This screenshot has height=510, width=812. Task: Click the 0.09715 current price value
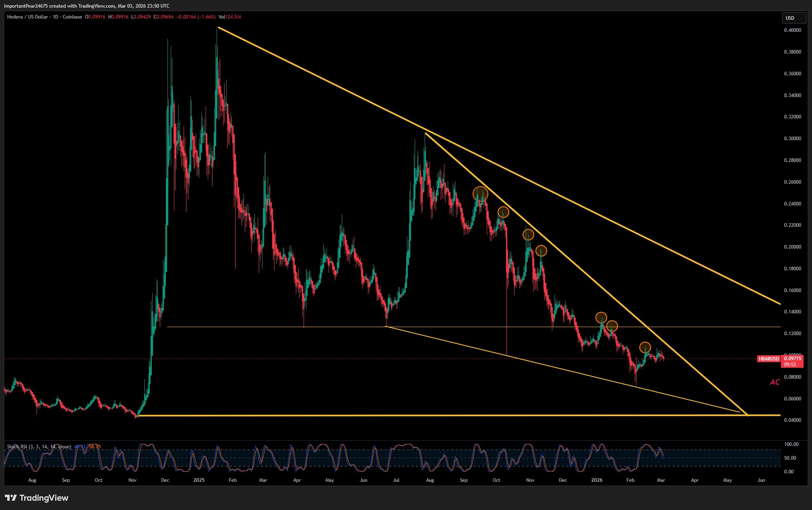coord(793,358)
